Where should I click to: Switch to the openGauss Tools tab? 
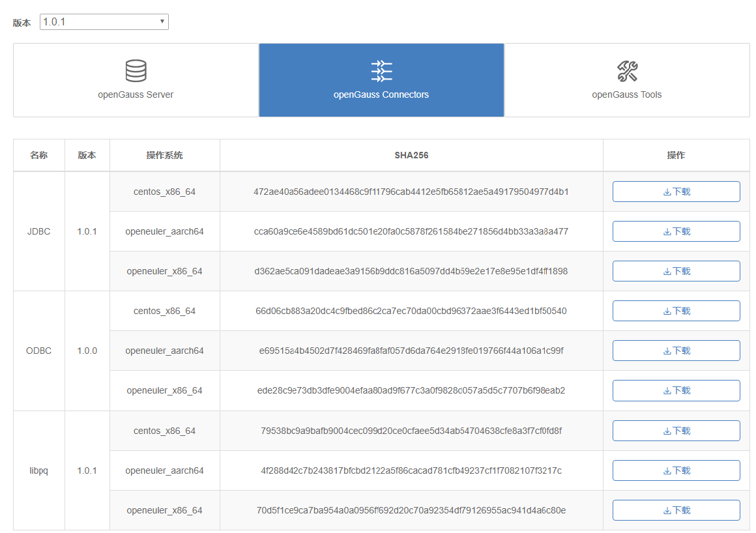pos(626,80)
